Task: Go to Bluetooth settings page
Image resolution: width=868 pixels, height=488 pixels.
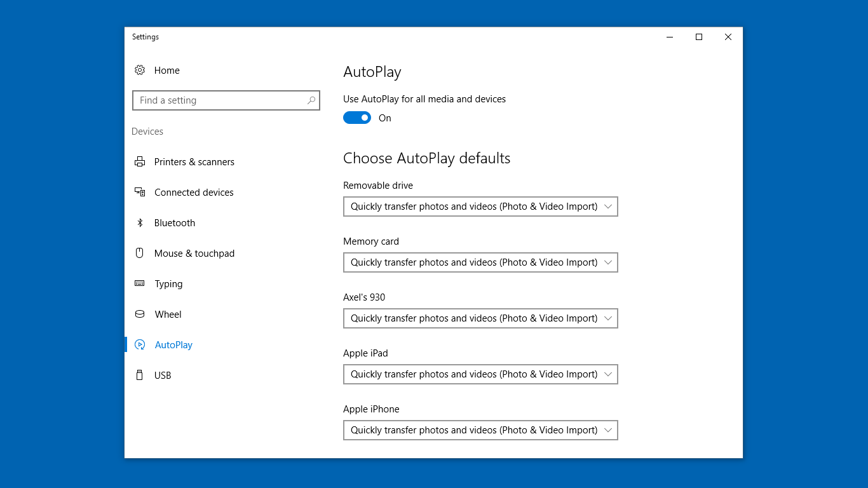Action: [175, 223]
